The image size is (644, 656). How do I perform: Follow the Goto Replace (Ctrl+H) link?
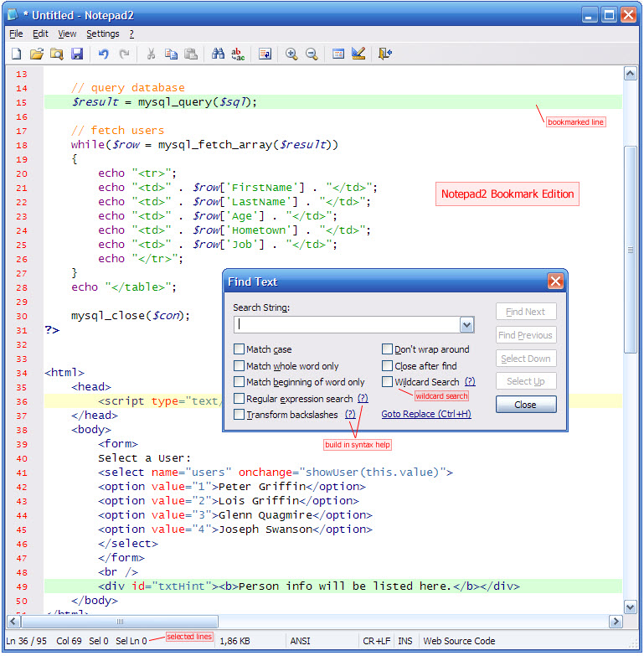coord(426,414)
